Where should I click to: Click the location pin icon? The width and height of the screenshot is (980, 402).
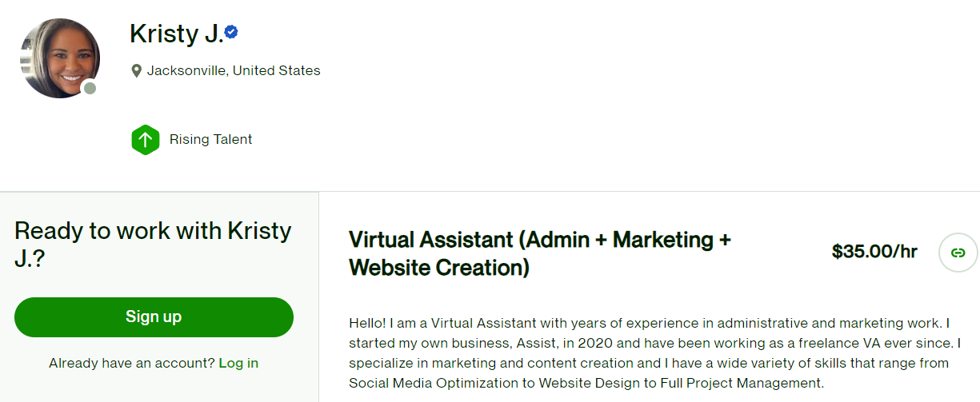click(x=136, y=71)
